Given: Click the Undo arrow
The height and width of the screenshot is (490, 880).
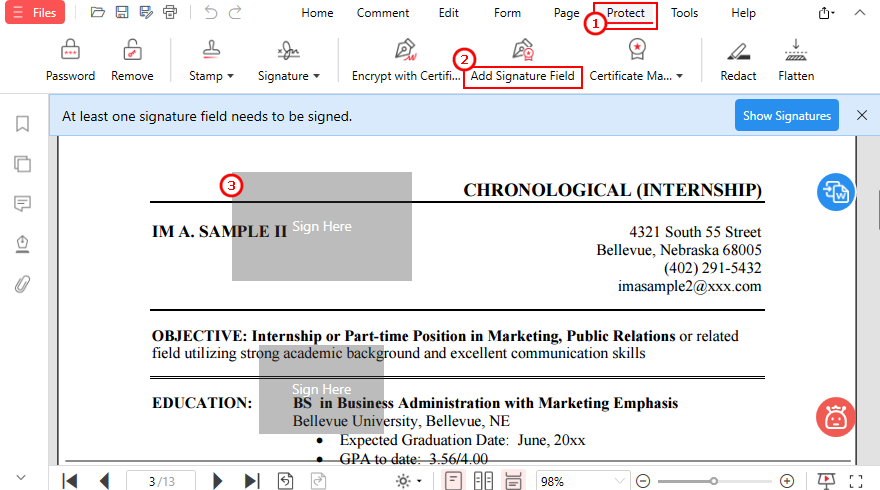Looking at the screenshot, I should (210, 12).
